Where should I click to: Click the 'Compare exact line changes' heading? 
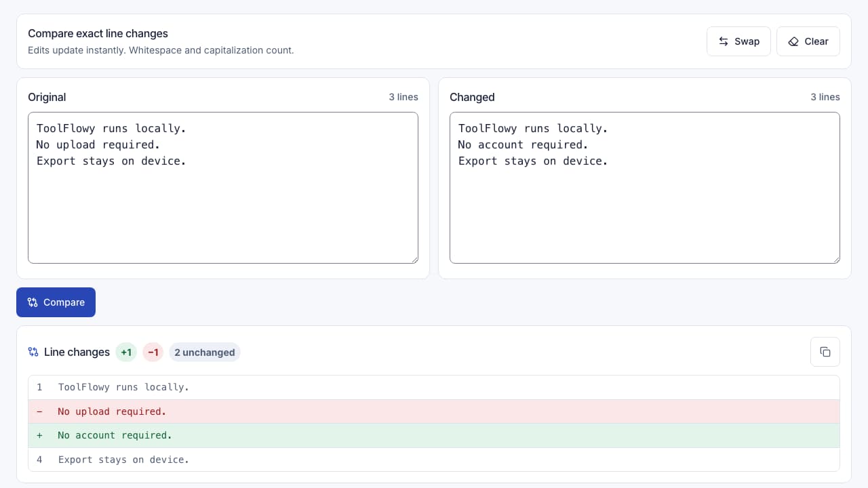[98, 33]
